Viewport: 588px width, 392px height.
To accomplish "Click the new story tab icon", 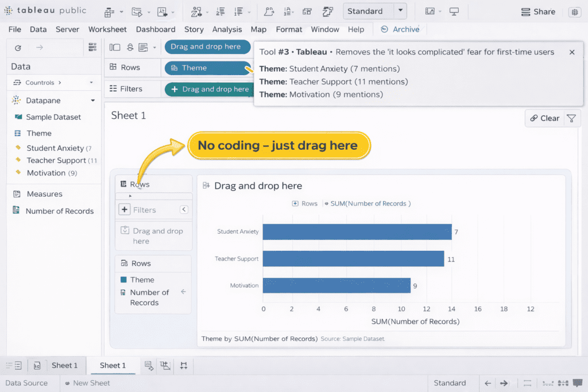I will tap(183, 366).
